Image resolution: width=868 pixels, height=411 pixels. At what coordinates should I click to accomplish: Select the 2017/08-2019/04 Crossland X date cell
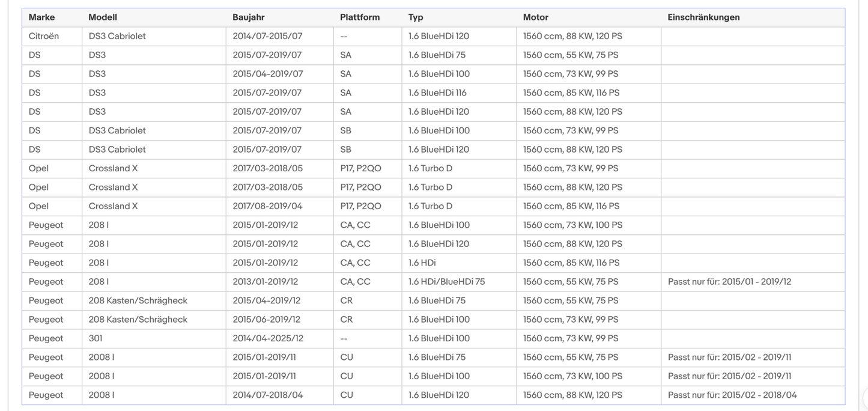[267, 206]
